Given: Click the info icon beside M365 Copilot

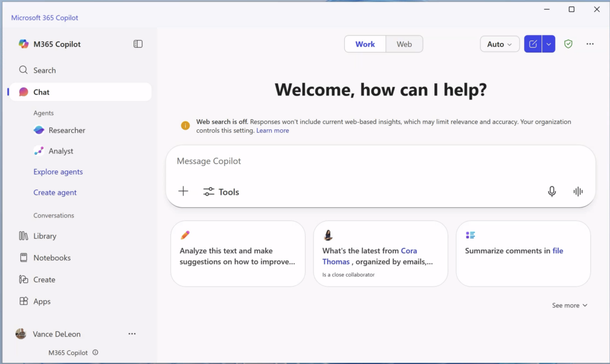Looking at the screenshot, I should coord(95,353).
